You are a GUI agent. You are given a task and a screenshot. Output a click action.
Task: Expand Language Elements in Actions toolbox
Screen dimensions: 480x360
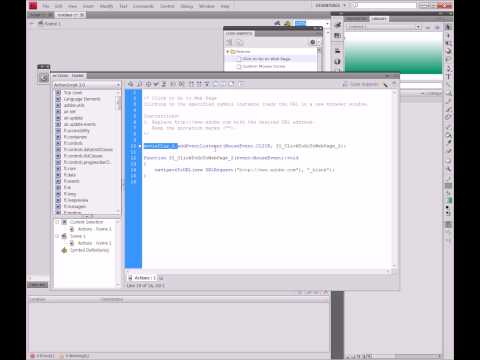click(58, 99)
